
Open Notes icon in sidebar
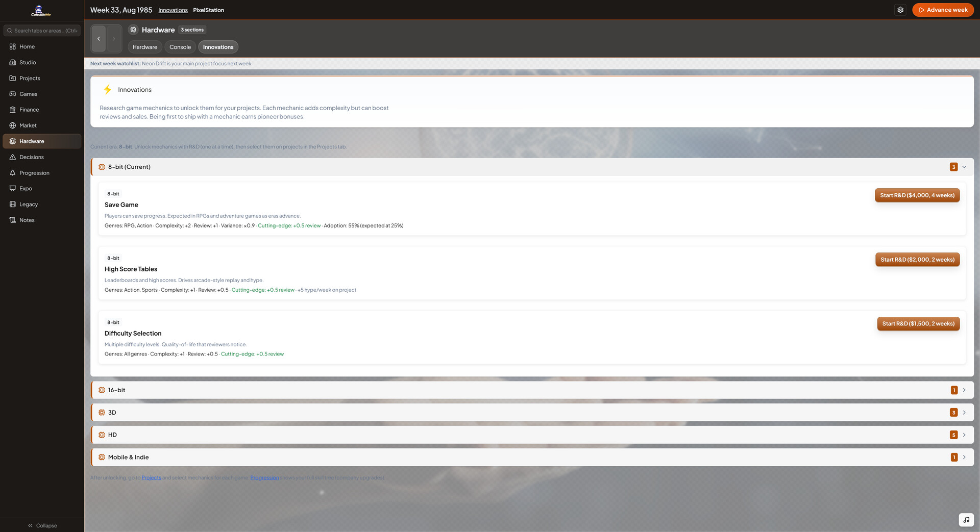click(13, 220)
